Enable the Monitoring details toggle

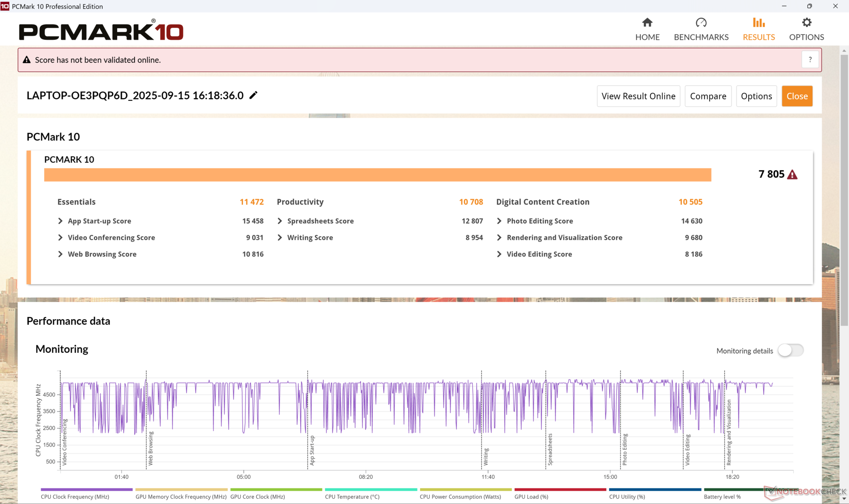790,351
